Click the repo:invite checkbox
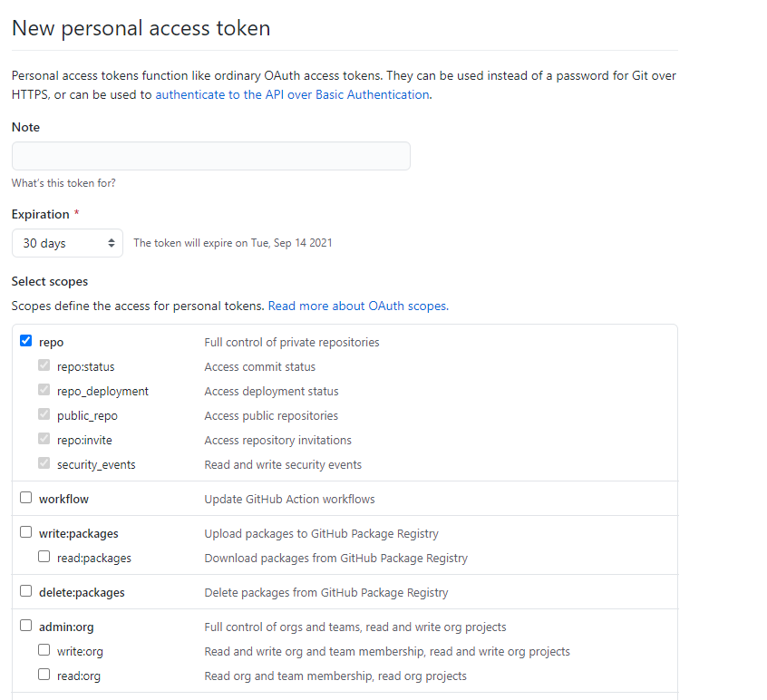 [x=44, y=440]
